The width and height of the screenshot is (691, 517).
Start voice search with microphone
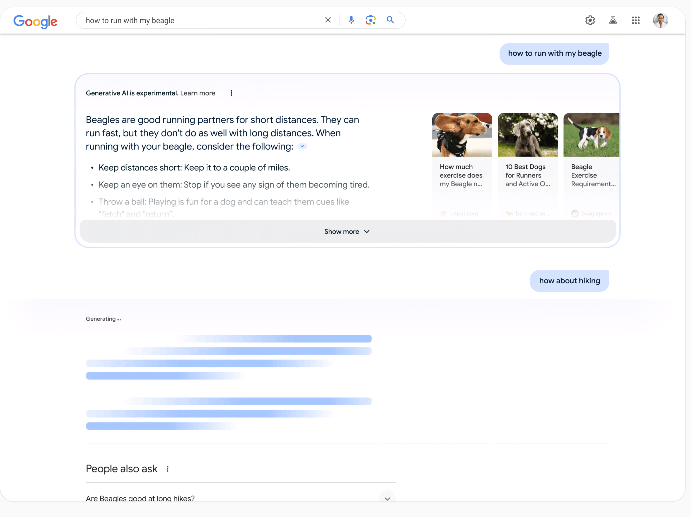pos(351,20)
